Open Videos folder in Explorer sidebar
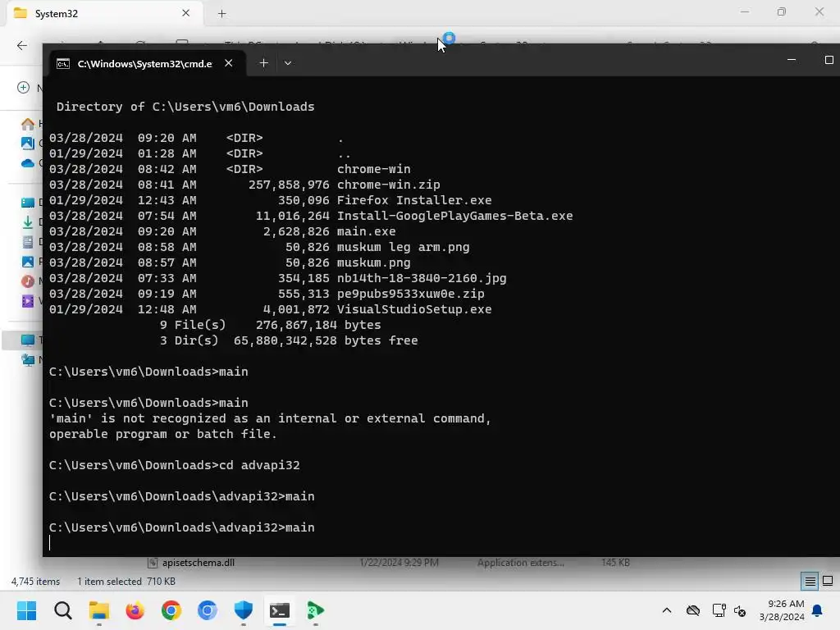This screenshot has height=630, width=840. coord(30,300)
